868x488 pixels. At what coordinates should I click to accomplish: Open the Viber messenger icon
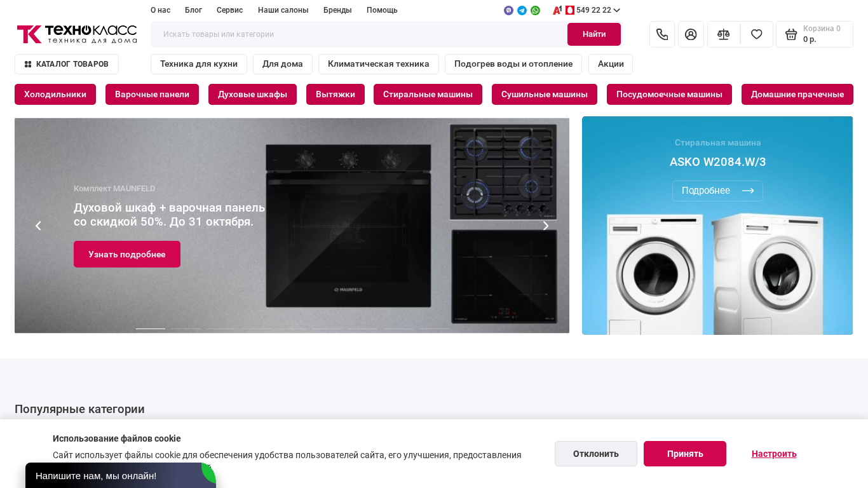pyautogui.click(x=508, y=10)
